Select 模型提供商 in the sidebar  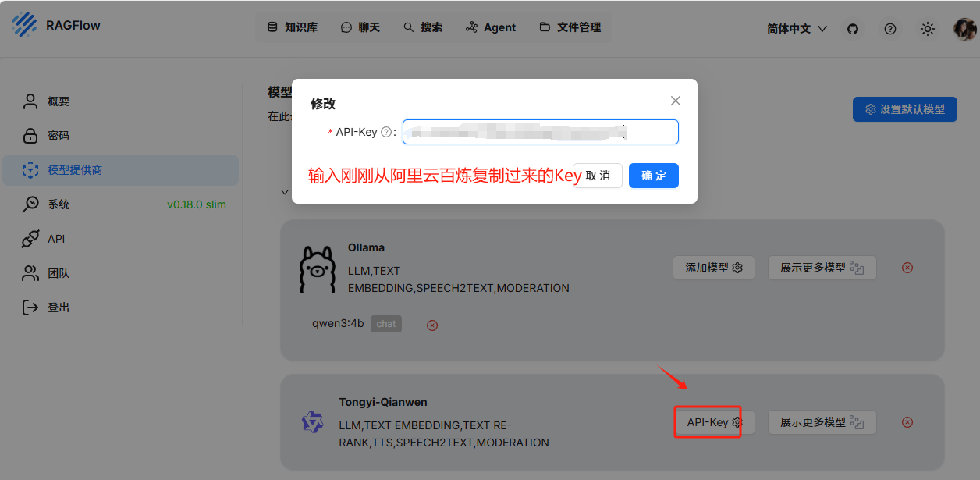click(x=121, y=170)
